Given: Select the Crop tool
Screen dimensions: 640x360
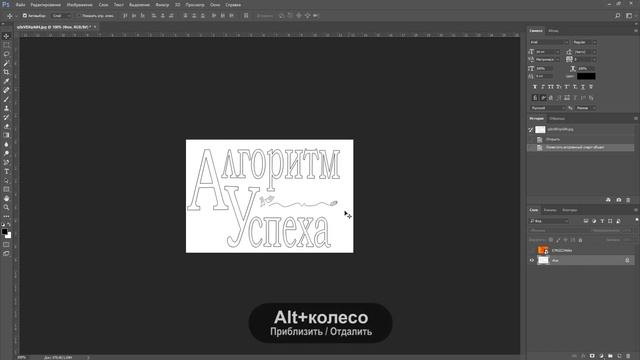Looking at the screenshot, I should pyautogui.click(x=6, y=72).
